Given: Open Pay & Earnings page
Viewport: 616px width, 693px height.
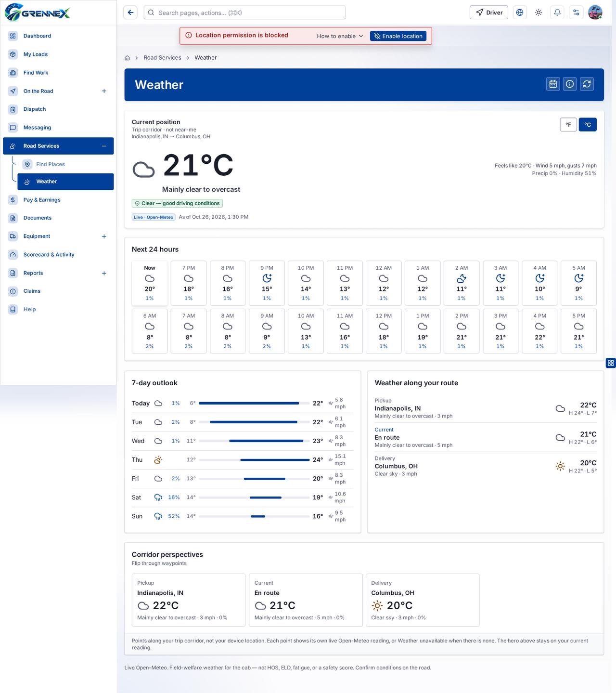Looking at the screenshot, I should (58, 200).
